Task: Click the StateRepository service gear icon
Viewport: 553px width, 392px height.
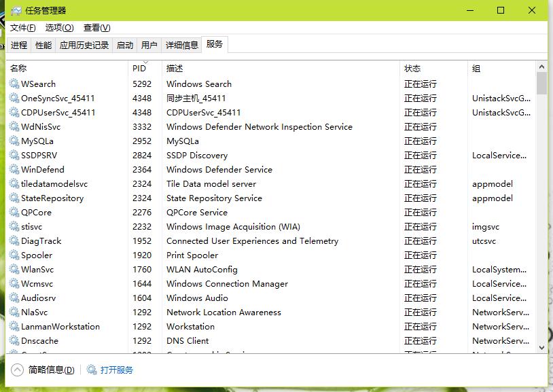Action: click(x=14, y=198)
